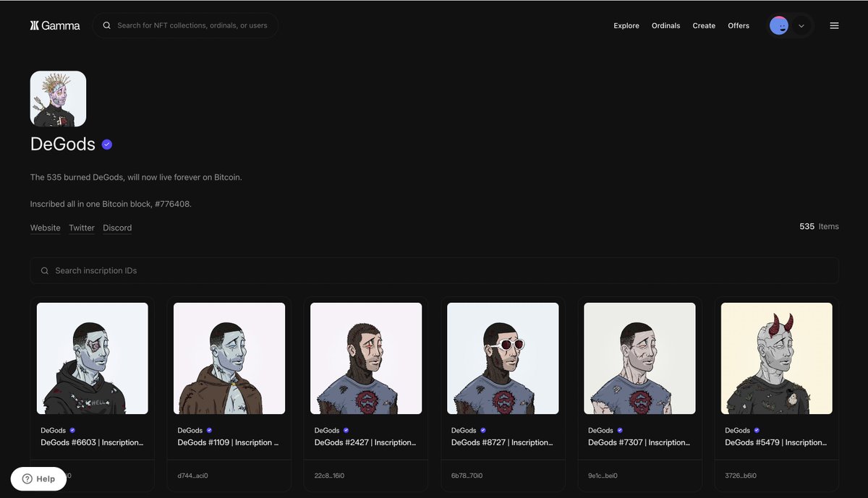
Task: Click the '535 burned DeGods' description line
Action: coord(136,177)
